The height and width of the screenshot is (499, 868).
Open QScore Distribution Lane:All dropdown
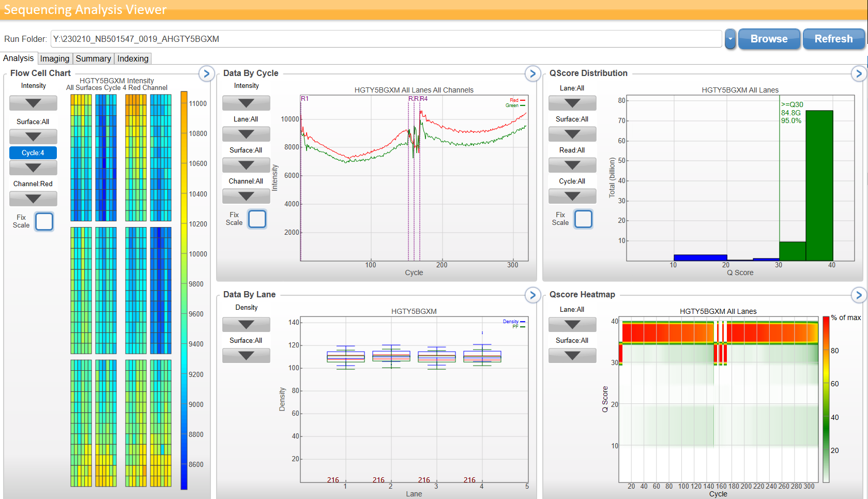pos(572,103)
